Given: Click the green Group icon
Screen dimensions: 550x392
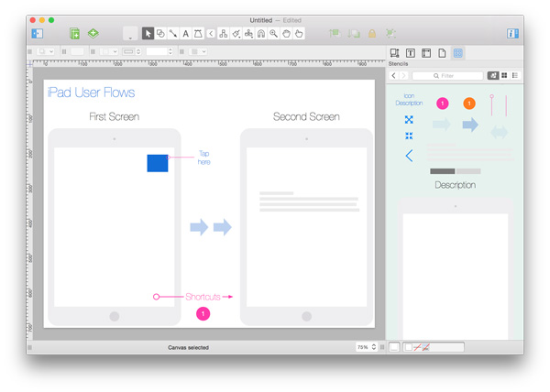Looking at the screenshot, I should (x=390, y=34).
